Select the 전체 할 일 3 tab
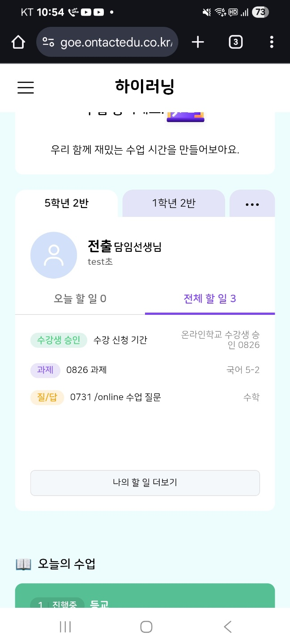The image size is (290, 644). (209, 299)
